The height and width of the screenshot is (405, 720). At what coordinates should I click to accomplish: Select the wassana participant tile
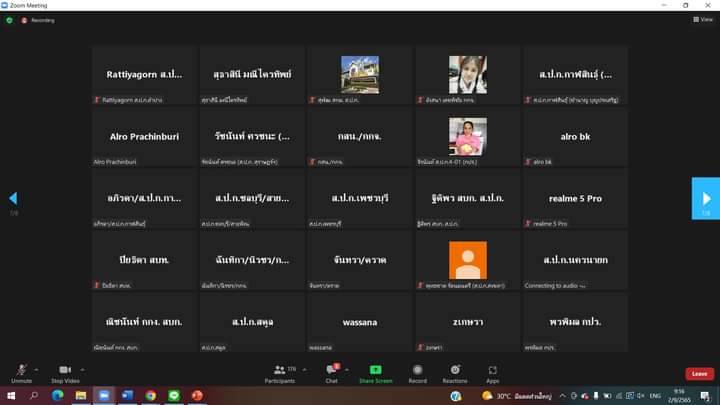coord(359,322)
